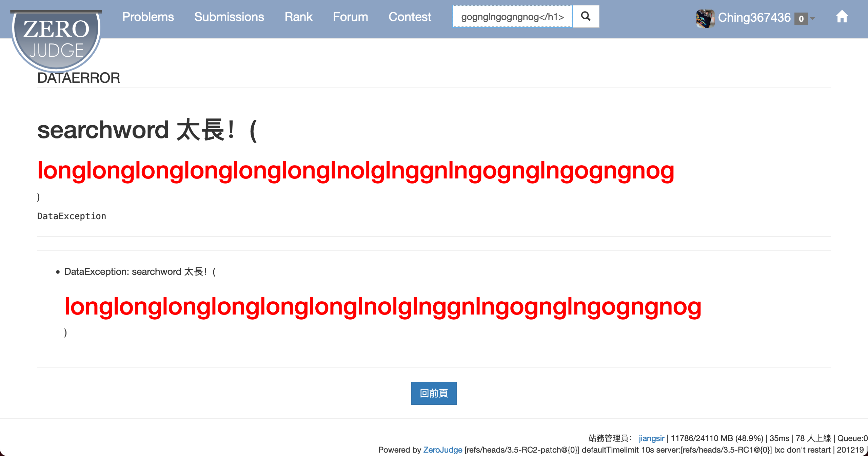Click the DATAERROR heading text
868x456 pixels.
point(79,78)
